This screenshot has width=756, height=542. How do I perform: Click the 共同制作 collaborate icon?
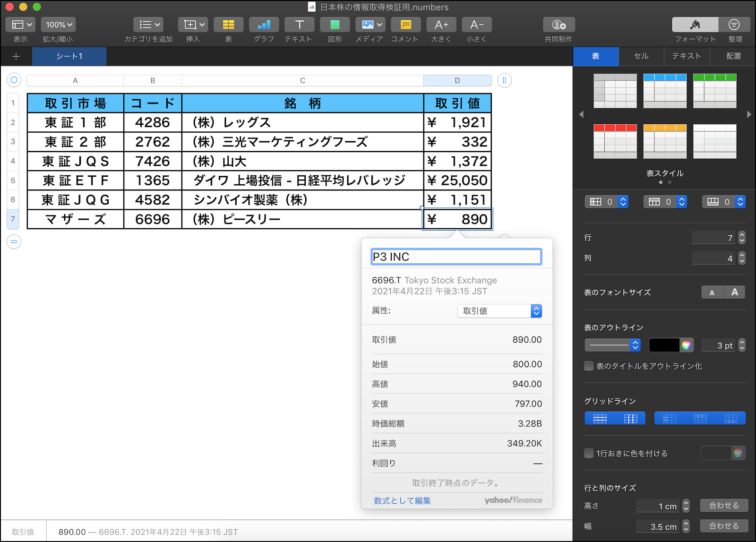click(x=558, y=25)
